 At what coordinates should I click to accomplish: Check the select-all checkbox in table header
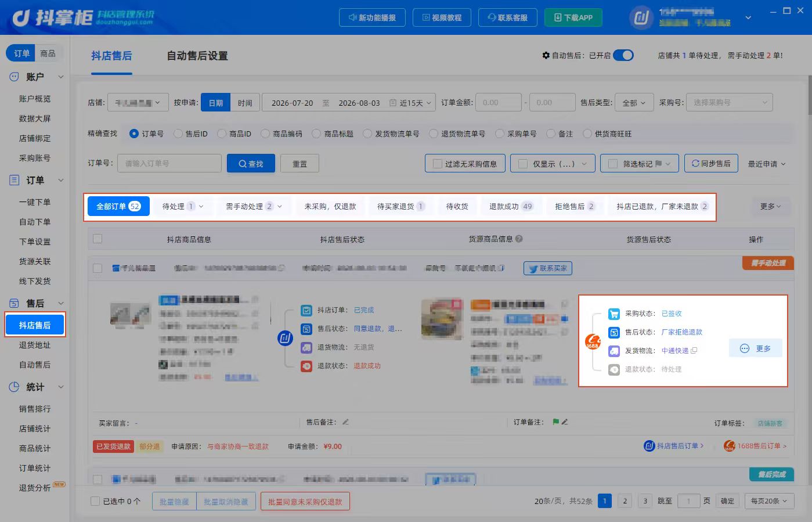(98, 239)
